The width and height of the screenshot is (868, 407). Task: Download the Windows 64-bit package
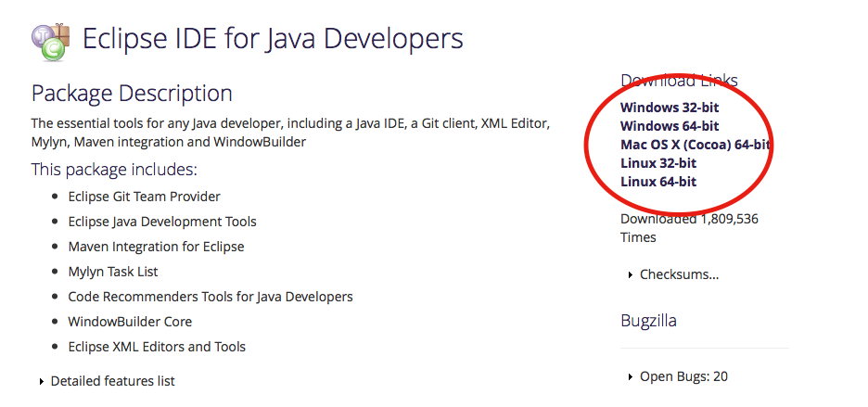[x=670, y=126]
